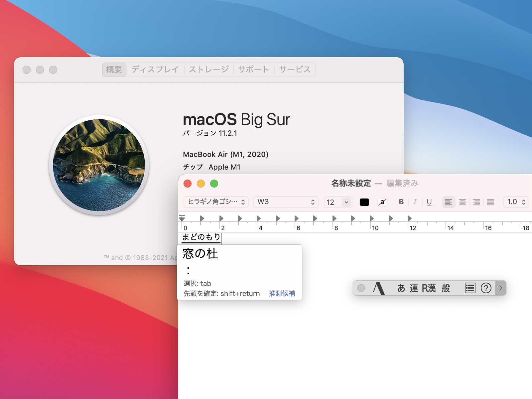This screenshot has height=399, width=532.
Task: Switch to the サービス tab
Action: coord(295,69)
